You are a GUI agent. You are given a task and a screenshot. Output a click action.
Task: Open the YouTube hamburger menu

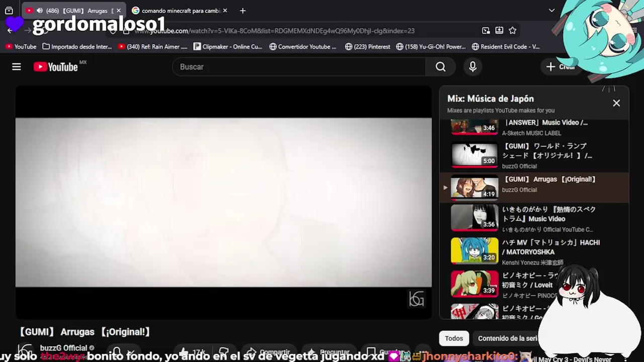click(x=17, y=67)
